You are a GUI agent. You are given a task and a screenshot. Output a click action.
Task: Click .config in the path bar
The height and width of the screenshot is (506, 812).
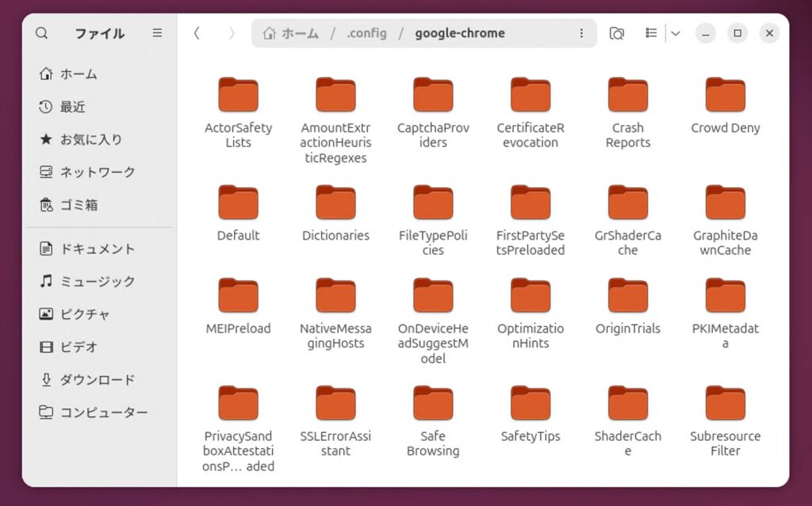tap(366, 33)
